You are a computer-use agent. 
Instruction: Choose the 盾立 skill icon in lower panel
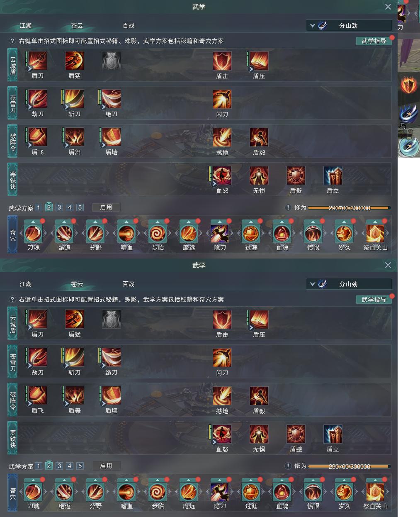[333, 434]
